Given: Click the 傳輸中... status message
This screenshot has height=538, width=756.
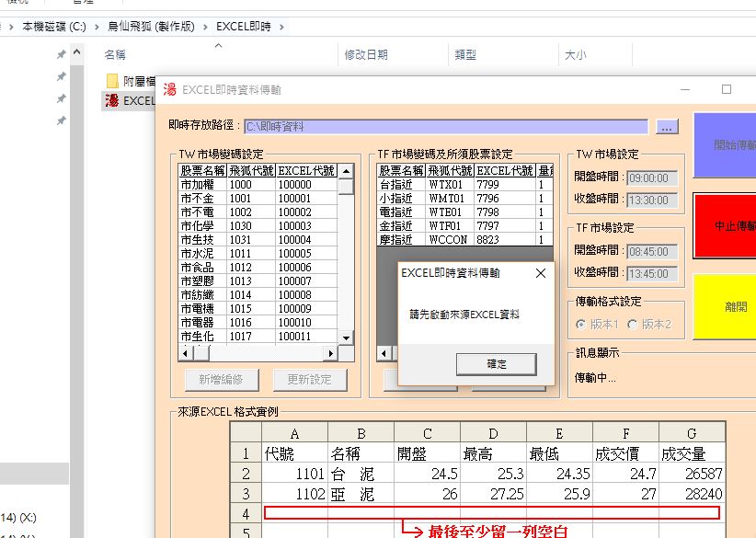Looking at the screenshot, I should point(595,378).
